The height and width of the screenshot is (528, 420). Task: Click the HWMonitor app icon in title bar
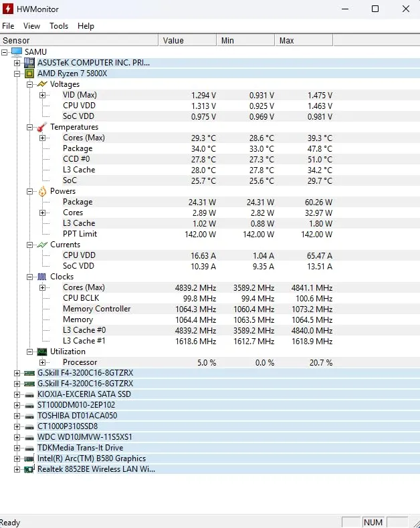click(7, 9)
